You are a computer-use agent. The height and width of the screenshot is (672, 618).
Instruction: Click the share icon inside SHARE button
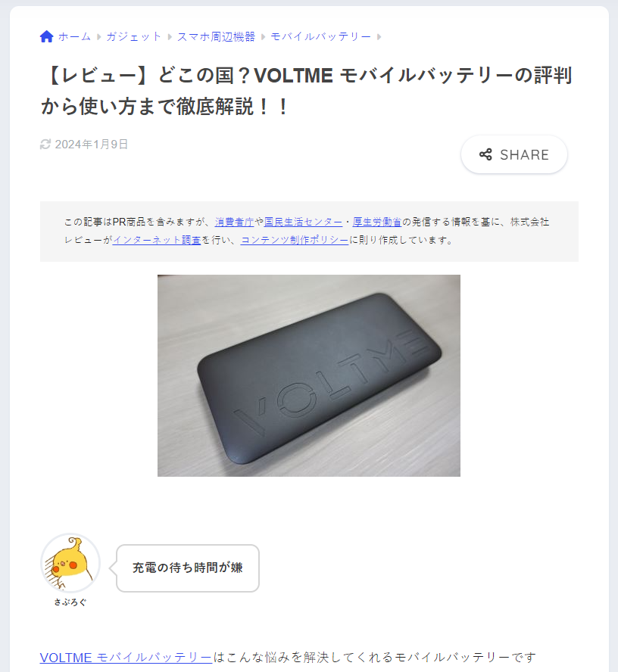pos(485,154)
